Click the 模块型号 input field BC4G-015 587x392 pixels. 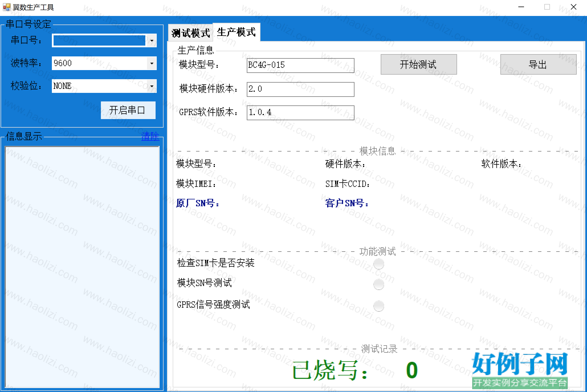(x=300, y=65)
